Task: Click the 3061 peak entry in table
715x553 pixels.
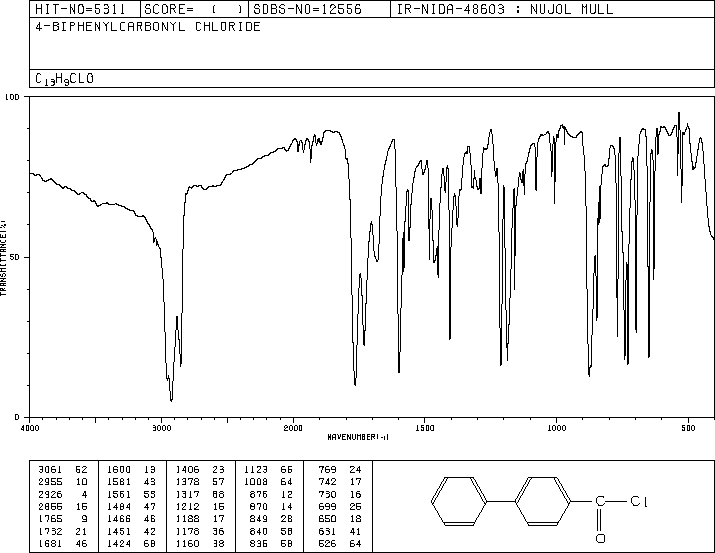Action: coord(63,470)
